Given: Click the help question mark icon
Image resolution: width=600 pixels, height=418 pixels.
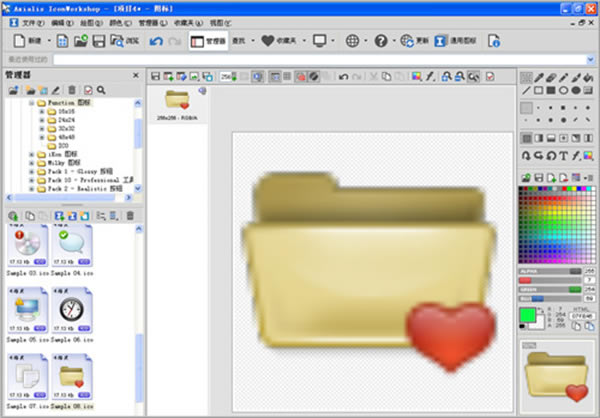Looking at the screenshot, I should (x=381, y=41).
